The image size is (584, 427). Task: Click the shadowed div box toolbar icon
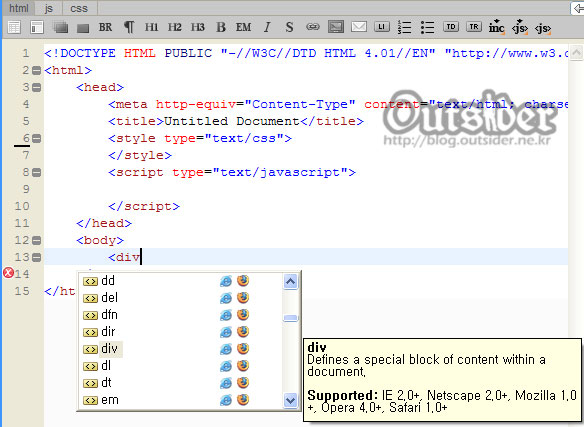coord(60,27)
